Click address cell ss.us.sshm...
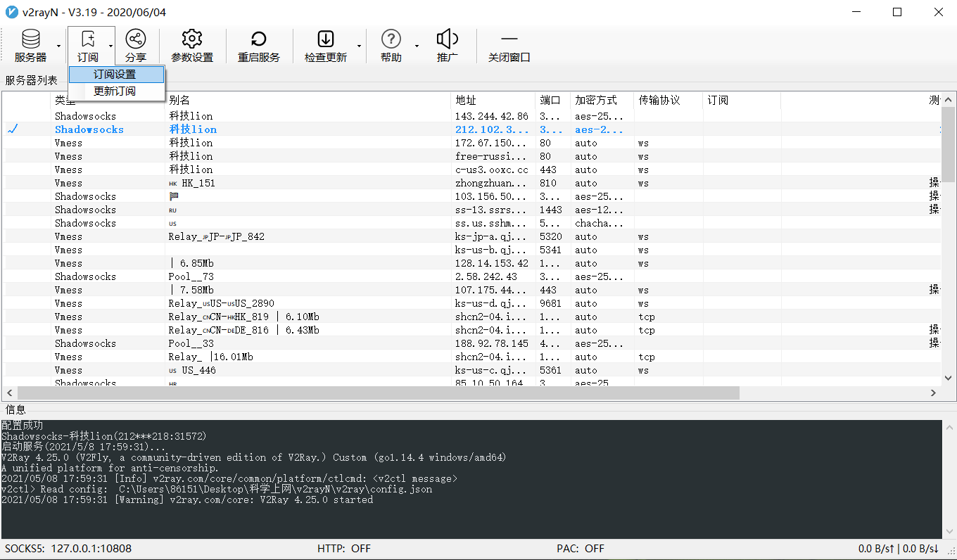The image size is (957, 560). tap(491, 223)
